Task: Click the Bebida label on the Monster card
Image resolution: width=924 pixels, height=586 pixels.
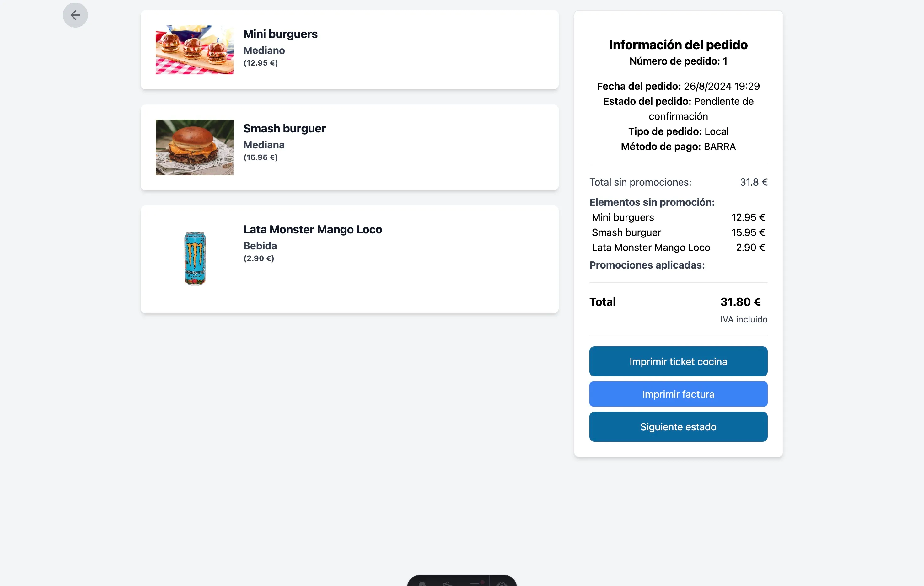Action: click(260, 246)
